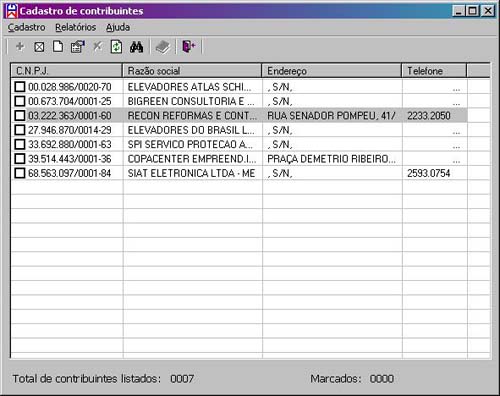The image size is (500, 396).
Task: Click the crossed-box toolbar icon
Action: point(39,47)
